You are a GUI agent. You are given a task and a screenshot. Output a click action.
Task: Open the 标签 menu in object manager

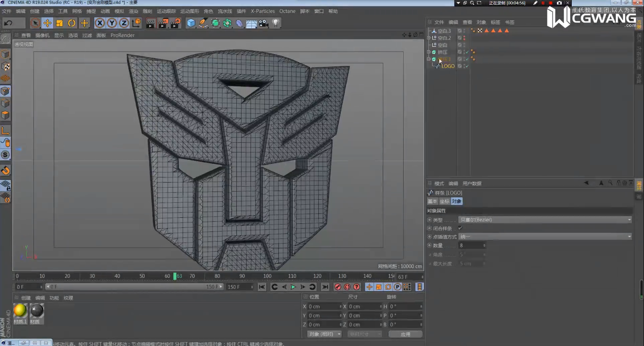pyautogui.click(x=496, y=22)
